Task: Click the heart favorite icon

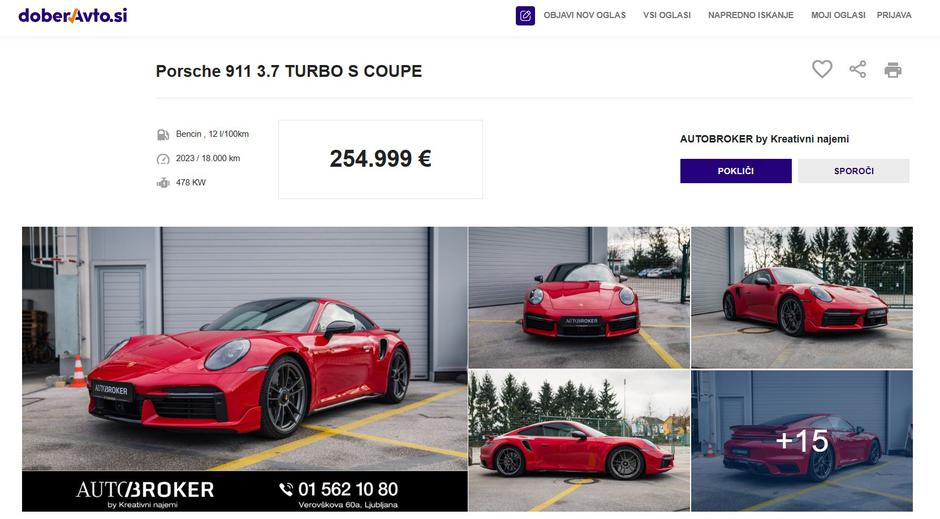Action: click(822, 70)
